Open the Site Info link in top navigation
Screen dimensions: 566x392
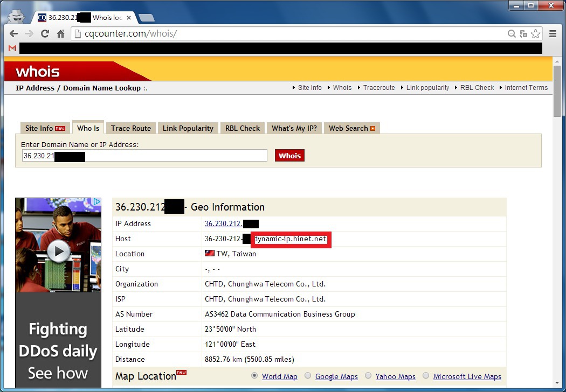tap(309, 88)
